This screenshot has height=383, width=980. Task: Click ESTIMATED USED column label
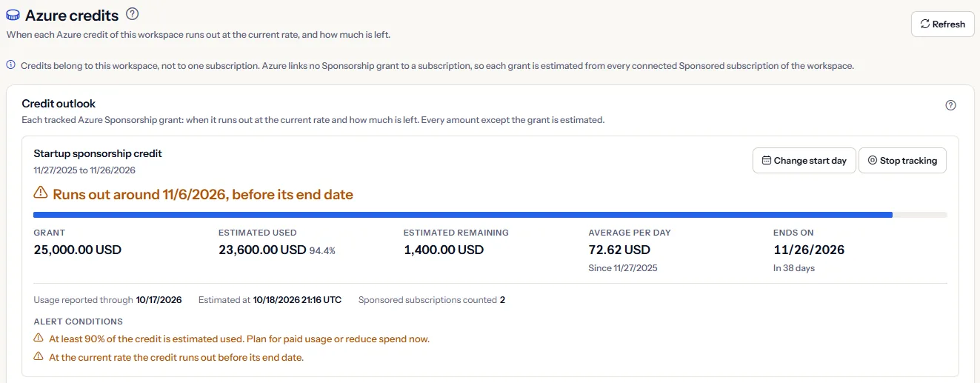(x=258, y=233)
